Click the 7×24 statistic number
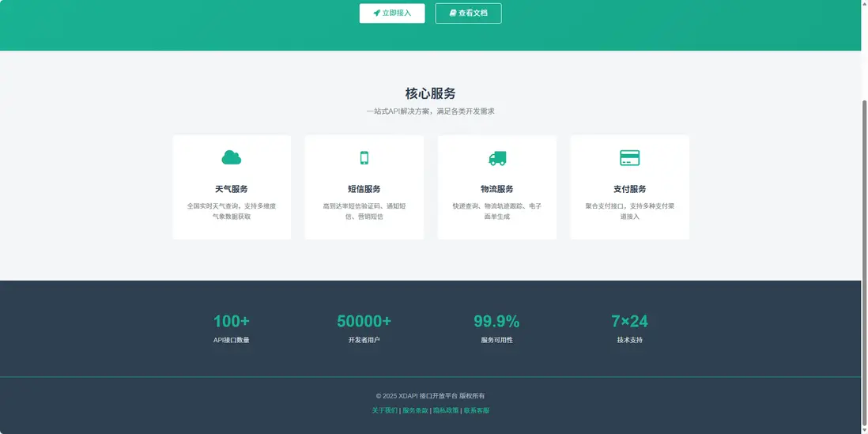The width and height of the screenshot is (868, 434). [629, 321]
